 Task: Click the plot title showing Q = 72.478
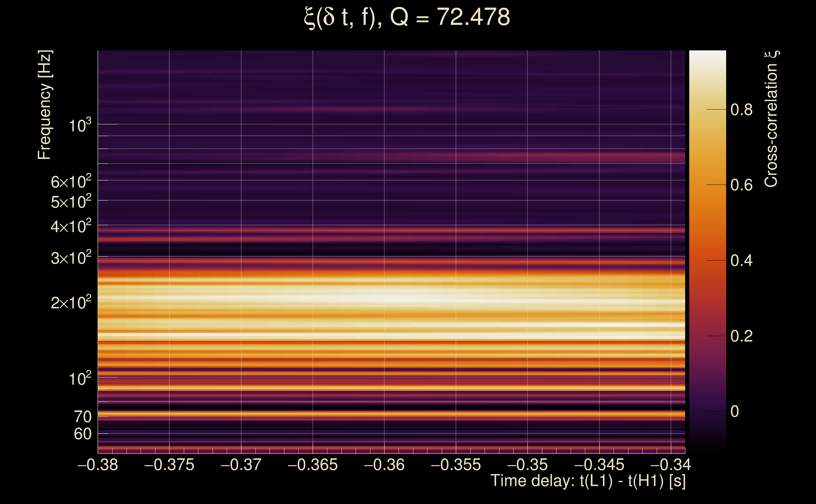coord(407,17)
